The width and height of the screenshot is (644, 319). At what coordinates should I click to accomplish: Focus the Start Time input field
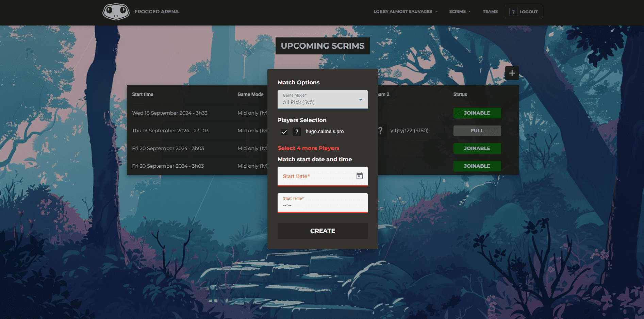pyautogui.click(x=323, y=203)
